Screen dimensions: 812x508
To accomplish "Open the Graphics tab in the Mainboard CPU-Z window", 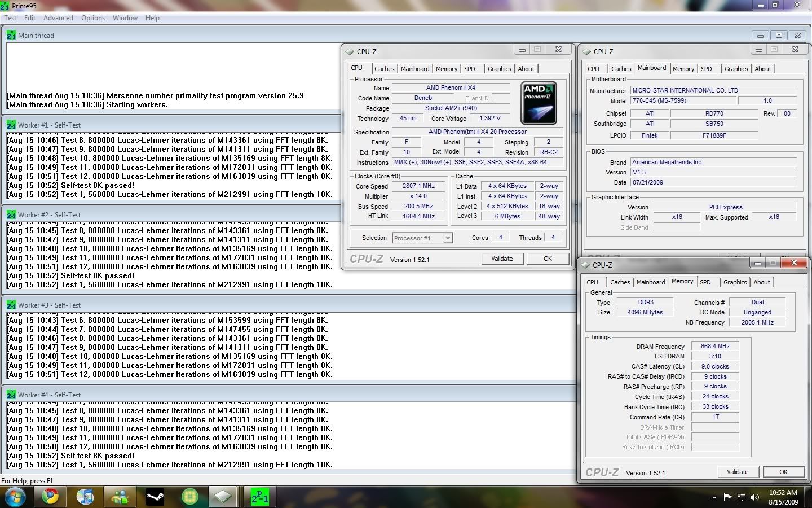I will (x=736, y=69).
